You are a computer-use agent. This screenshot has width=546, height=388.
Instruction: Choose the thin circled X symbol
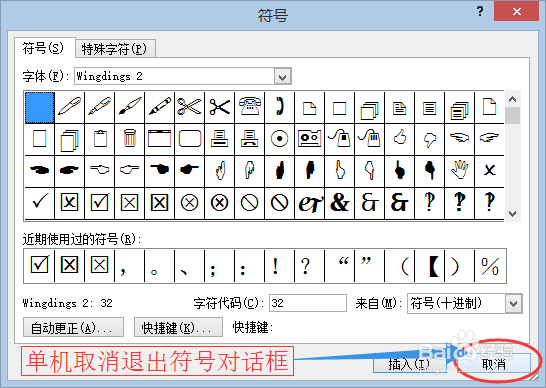click(x=189, y=203)
